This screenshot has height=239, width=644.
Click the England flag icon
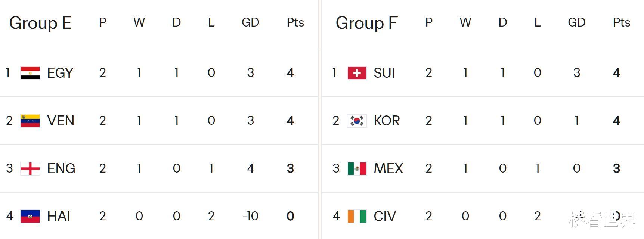pyautogui.click(x=30, y=168)
